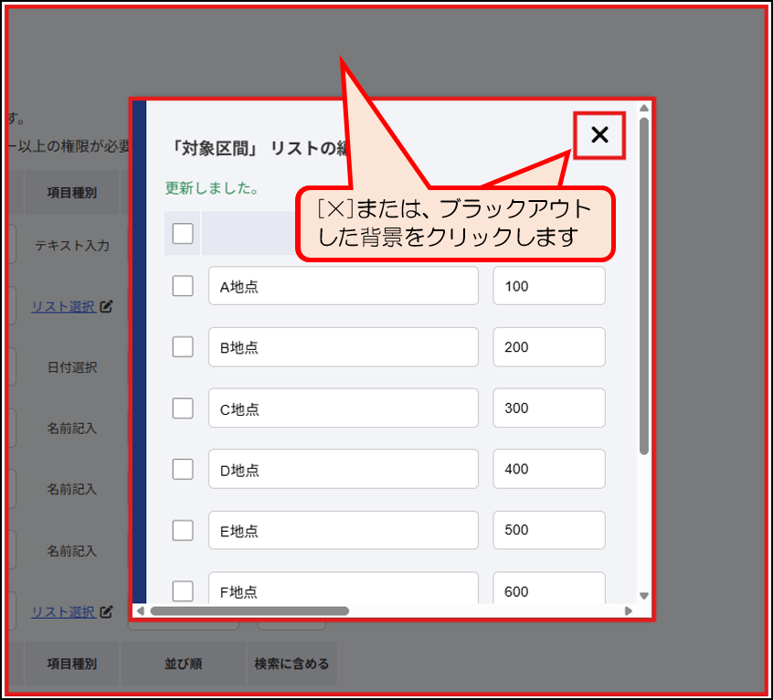
Task: Click the order field showing 300
Action: click(549, 408)
